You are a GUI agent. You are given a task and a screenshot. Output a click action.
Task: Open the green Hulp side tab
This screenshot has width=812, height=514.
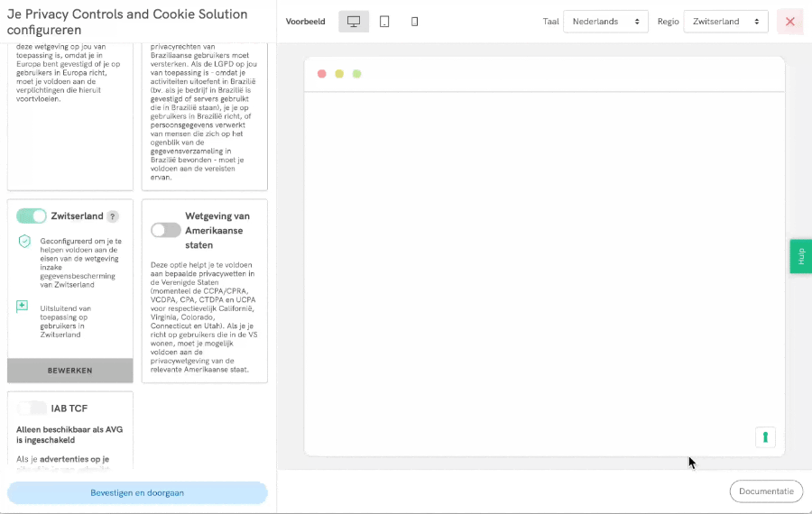point(800,256)
